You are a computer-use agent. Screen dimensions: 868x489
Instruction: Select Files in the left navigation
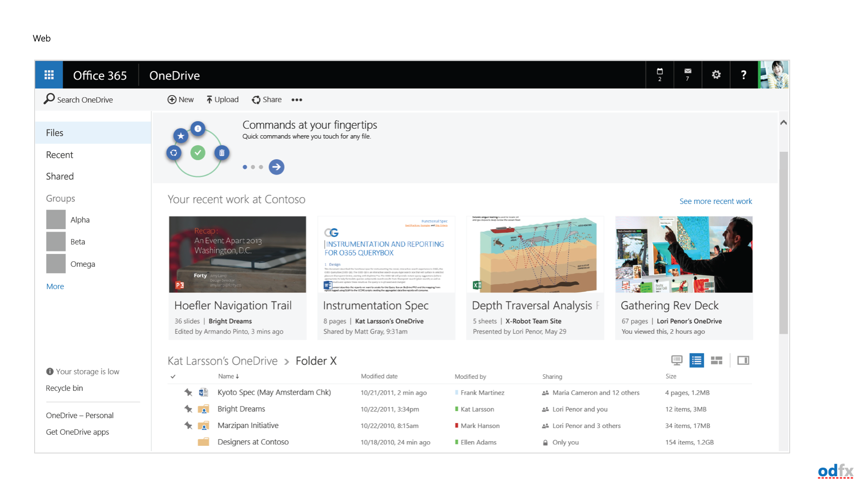click(x=93, y=132)
